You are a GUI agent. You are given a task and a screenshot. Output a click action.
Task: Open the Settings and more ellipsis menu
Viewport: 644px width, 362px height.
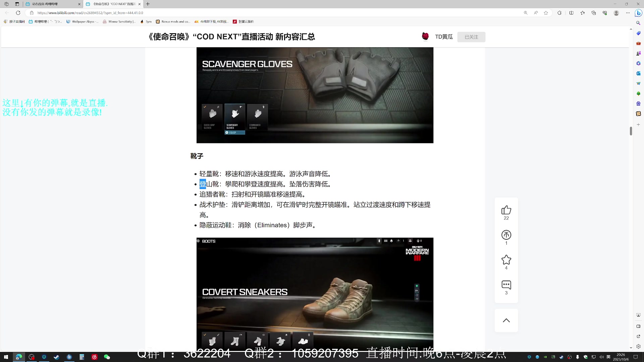628,13
